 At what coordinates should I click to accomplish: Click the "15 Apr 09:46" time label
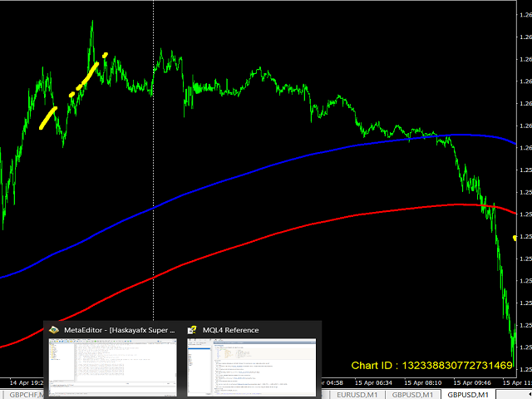472,382
